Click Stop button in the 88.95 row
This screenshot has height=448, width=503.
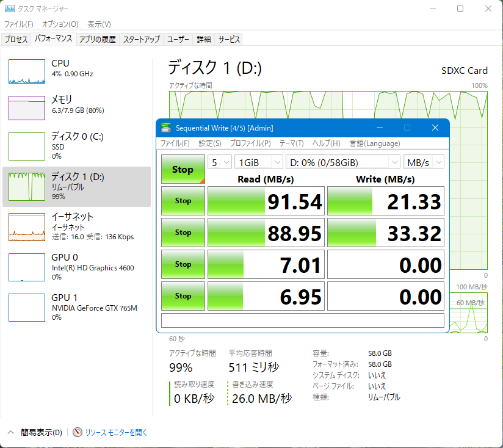point(183,233)
